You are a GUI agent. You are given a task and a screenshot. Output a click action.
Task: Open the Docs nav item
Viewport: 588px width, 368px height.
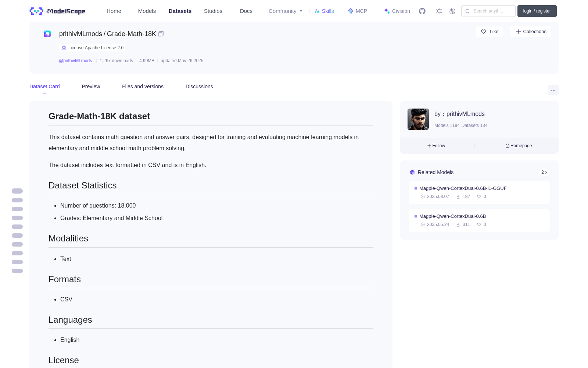pos(246,11)
